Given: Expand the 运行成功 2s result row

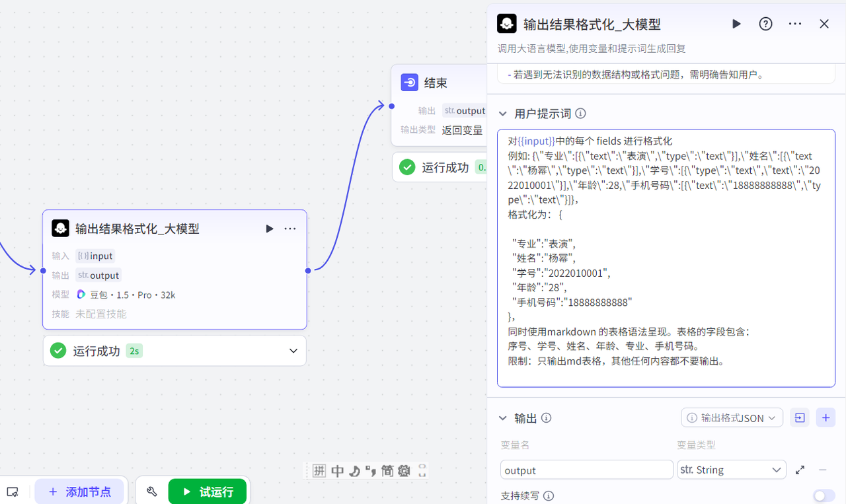Looking at the screenshot, I should click(x=293, y=351).
